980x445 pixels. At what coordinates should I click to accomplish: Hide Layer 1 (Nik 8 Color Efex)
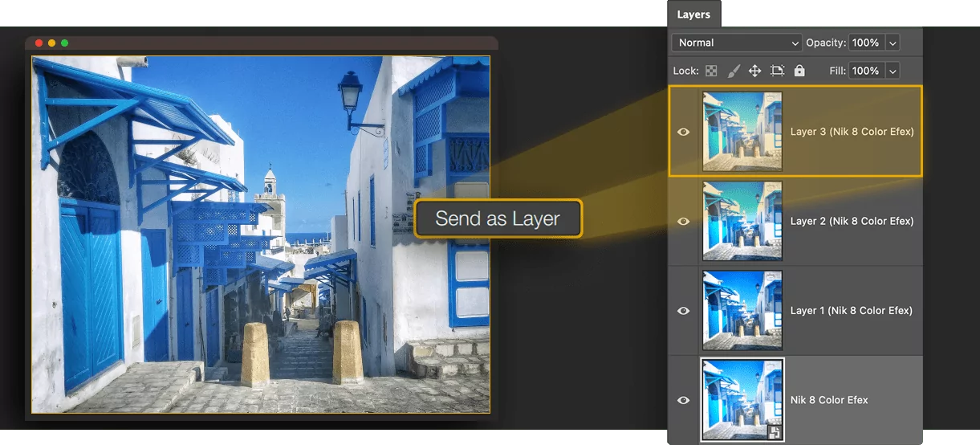click(x=683, y=311)
